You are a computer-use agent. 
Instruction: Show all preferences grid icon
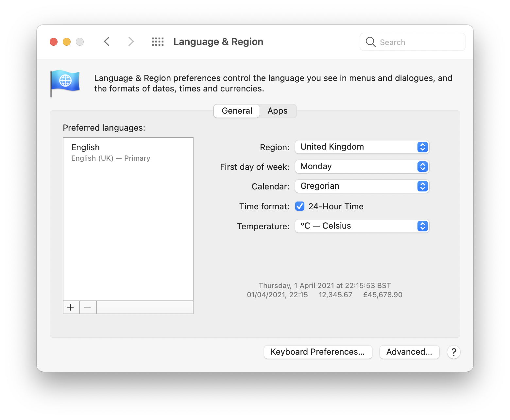click(158, 42)
